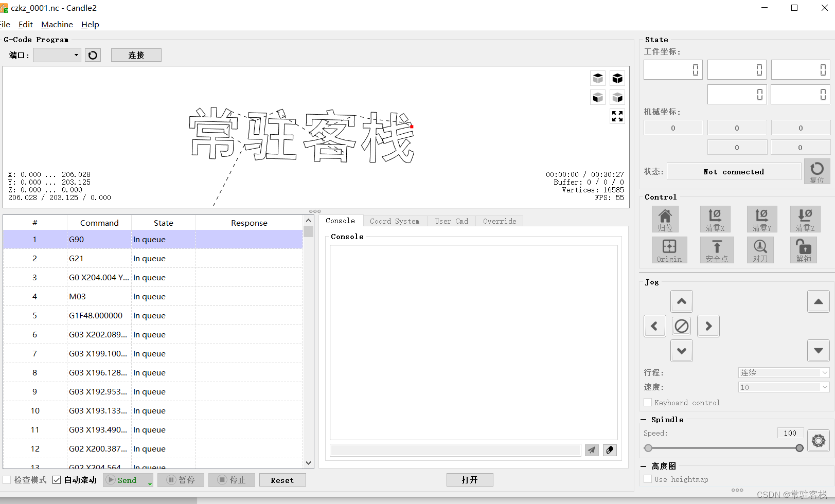Viewport: 835px width, 504px height.
Task: Open the Help menu
Action: pyautogui.click(x=90, y=25)
